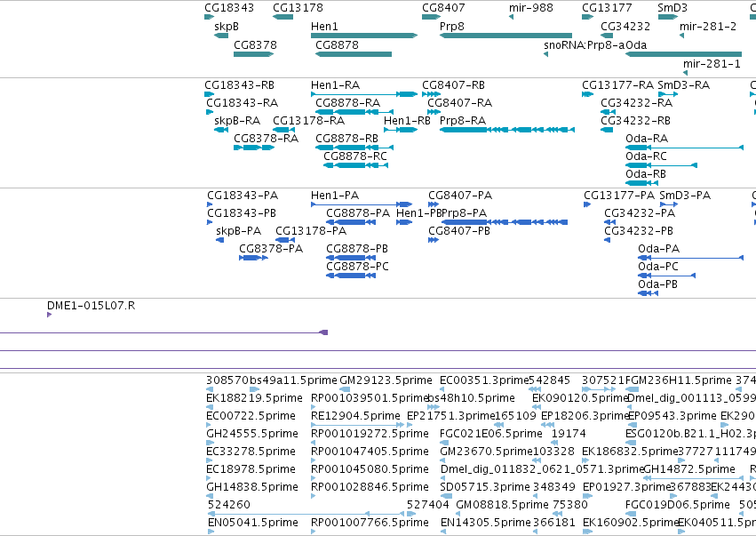756x536 pixels.
Task: Select the CG8878-PC protein feature
Action: pos(351,276)
